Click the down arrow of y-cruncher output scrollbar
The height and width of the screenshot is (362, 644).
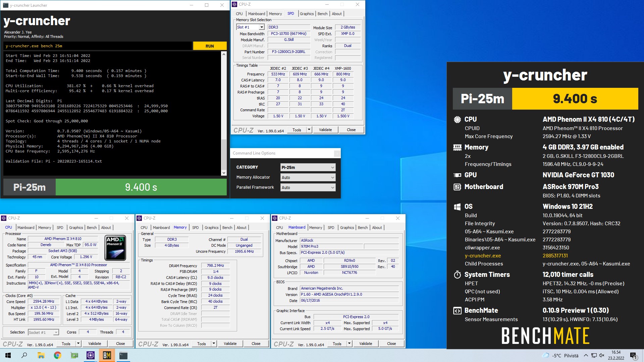(224, 173)
